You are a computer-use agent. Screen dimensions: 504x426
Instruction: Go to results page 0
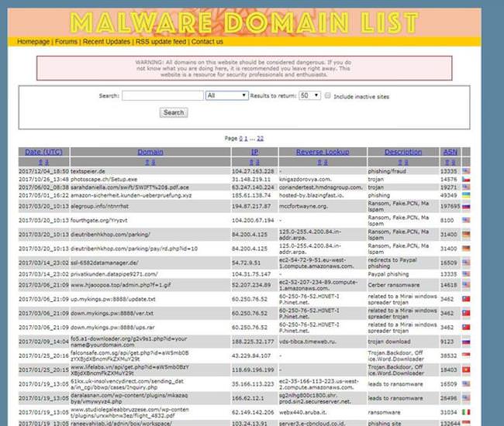tap(240, 139)
